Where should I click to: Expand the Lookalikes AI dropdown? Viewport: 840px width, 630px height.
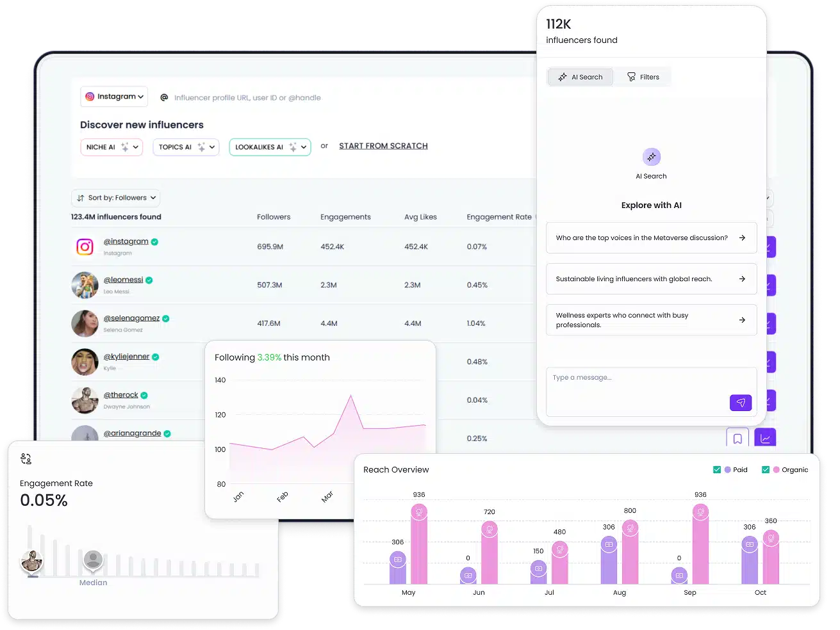coord(270,147)
